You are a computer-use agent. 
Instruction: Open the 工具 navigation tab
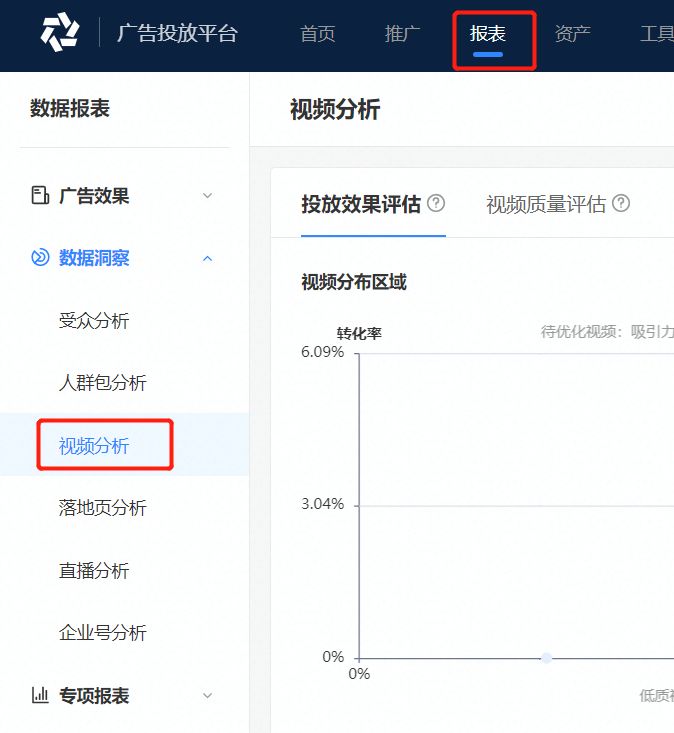pyautogui.click(x=657, y=34)
